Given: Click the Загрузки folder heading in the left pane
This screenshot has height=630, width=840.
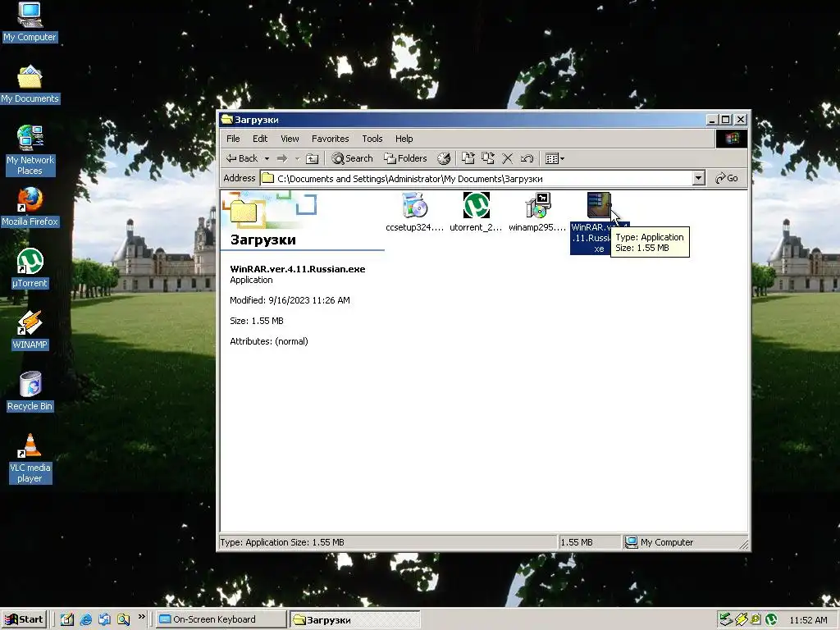Looking at the screenshot, I should pos(263,240).
